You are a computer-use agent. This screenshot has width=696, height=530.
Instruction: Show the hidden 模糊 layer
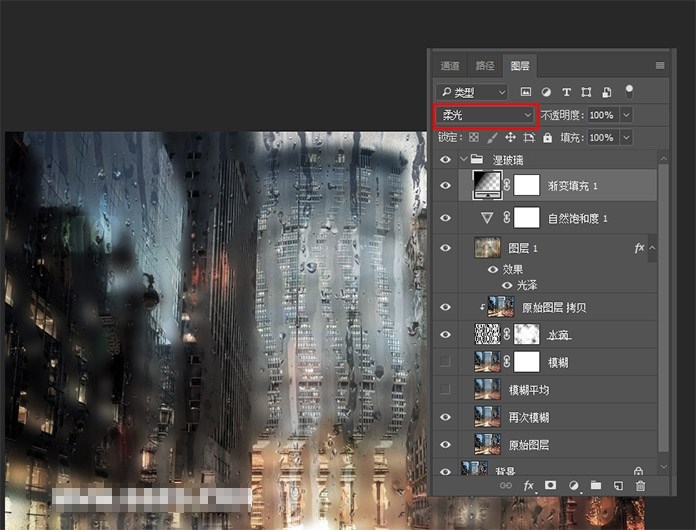pyautogui.click(x=445, y=362)
